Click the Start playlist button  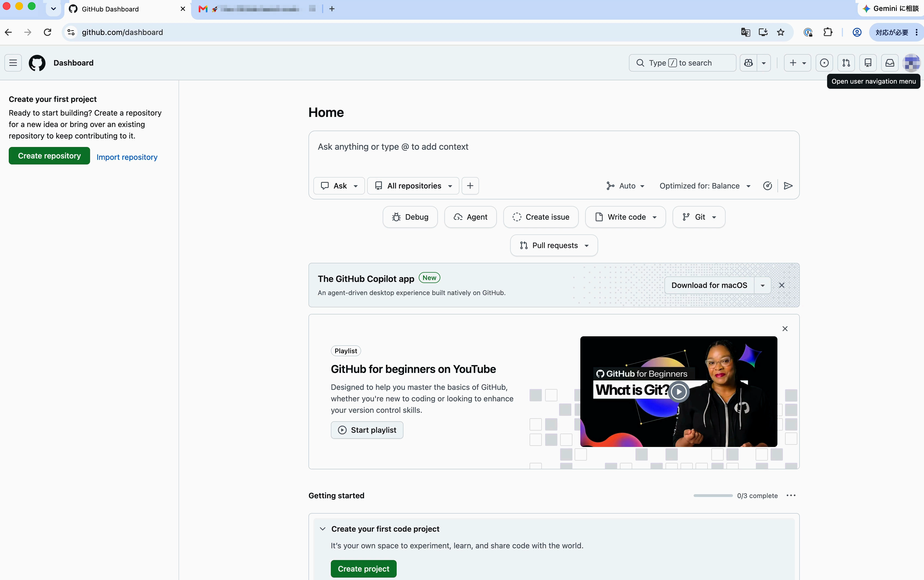(x=367, y=430)
